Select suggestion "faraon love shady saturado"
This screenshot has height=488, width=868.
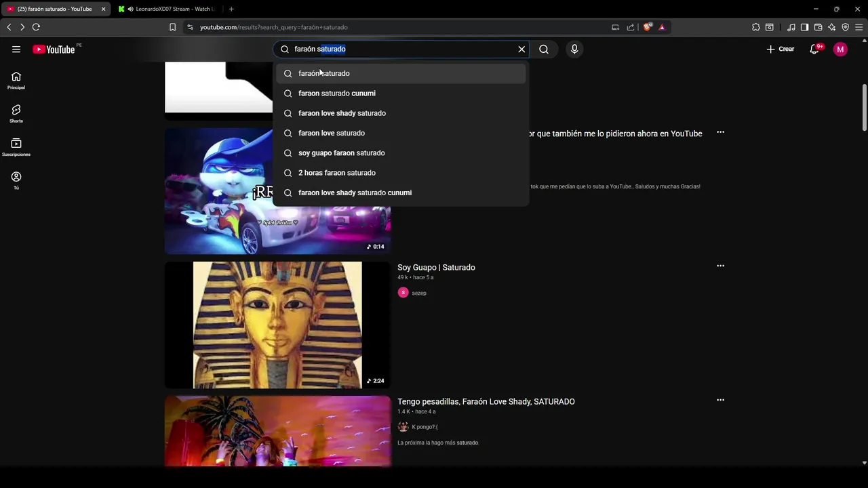tap(401, 113)
